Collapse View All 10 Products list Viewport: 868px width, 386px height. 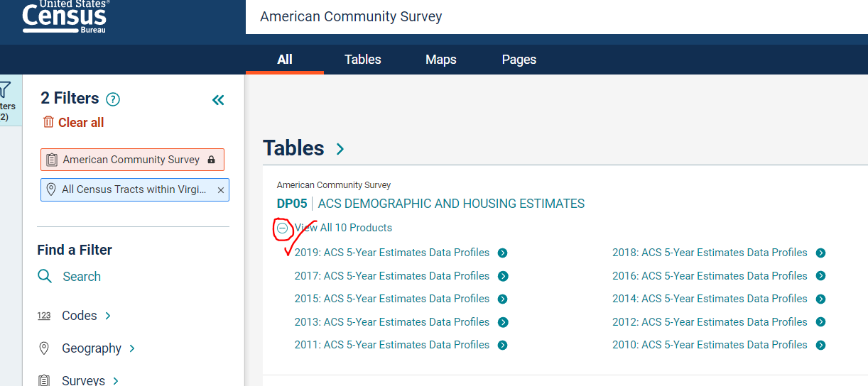tap(283, 228)
